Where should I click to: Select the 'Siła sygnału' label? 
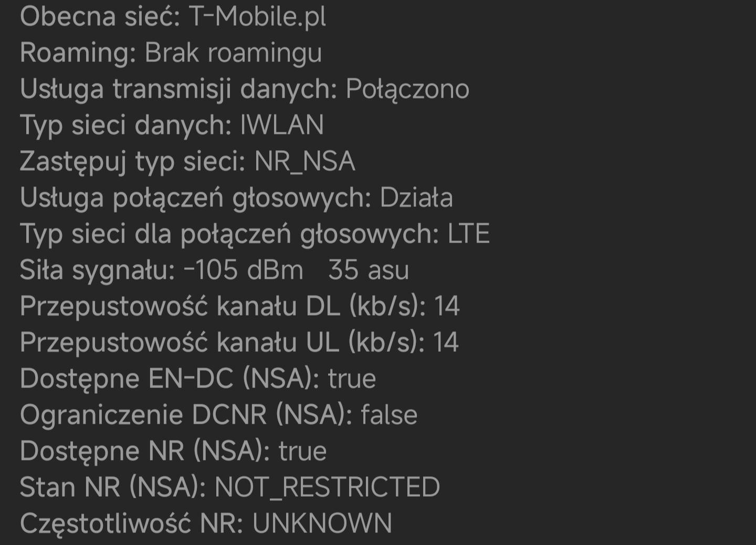tap(97, 270)
